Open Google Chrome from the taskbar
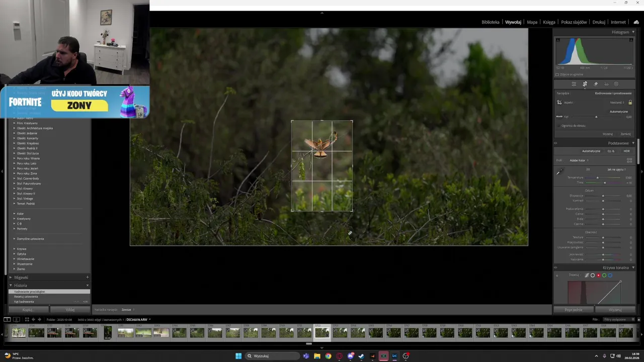The height and width of the screenshot is (362, 644). tap(328, 356)
